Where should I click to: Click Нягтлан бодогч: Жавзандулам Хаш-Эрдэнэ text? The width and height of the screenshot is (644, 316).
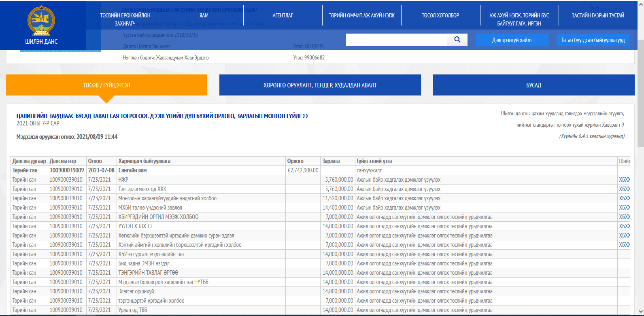[166, 57]
